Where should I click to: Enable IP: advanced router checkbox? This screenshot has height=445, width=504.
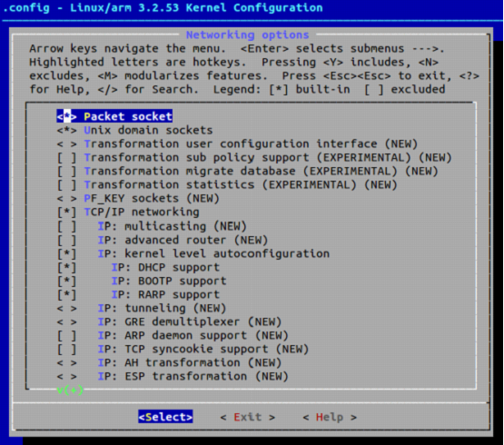(x=67, y=240)
